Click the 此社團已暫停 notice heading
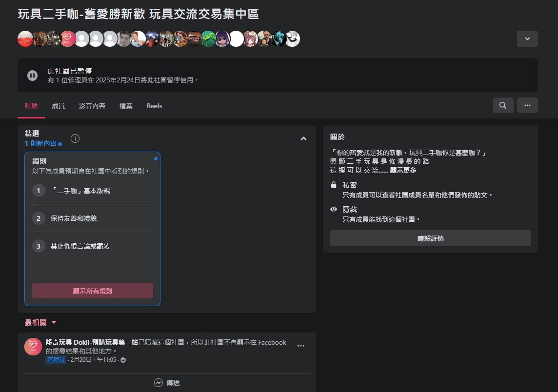 [x=70, y=71]
